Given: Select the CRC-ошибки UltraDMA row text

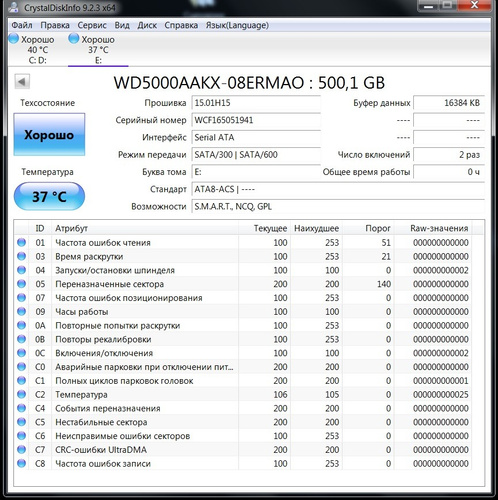Looking at the screenshot, I should 101,450.
